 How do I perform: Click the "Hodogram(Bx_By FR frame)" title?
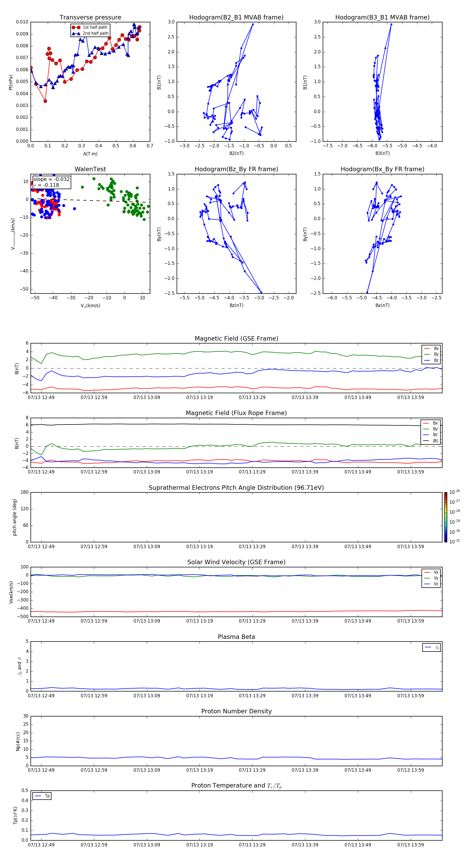click(x=382, y=169)
